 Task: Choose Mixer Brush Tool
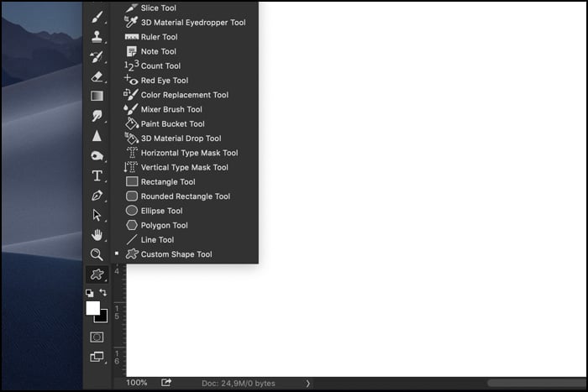click(185, 109)
